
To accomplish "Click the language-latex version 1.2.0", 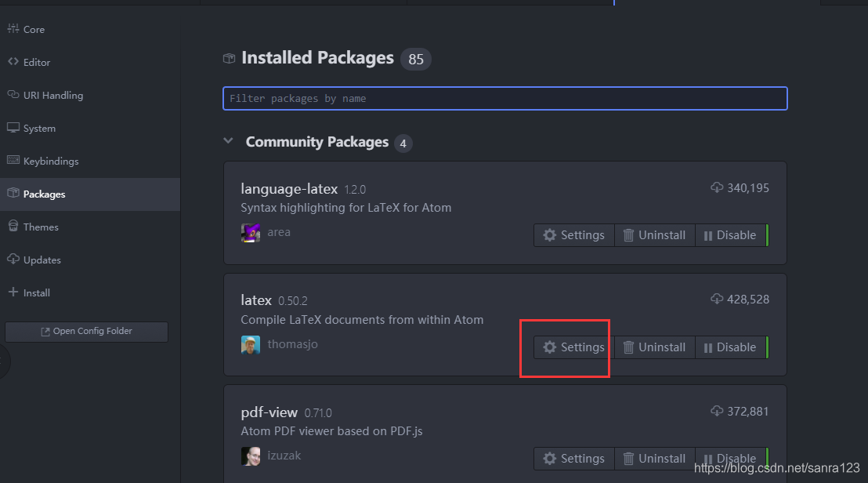I will [x=355, y=190].
